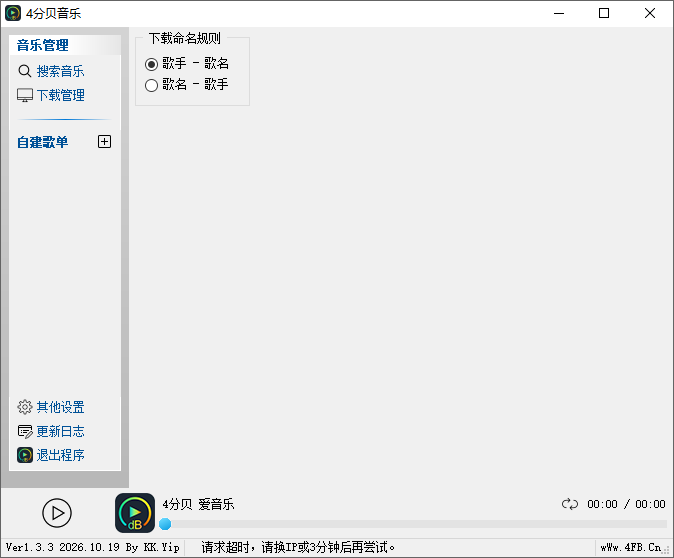Play the current track with play button
The image size is (674, 558).
(x=57, y=512)
